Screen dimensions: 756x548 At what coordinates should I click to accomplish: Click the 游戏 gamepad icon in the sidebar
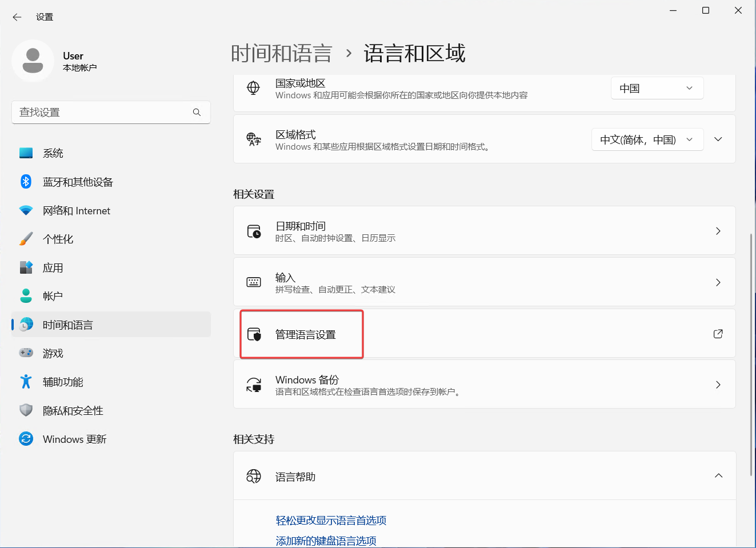click(x=26, y=353)
